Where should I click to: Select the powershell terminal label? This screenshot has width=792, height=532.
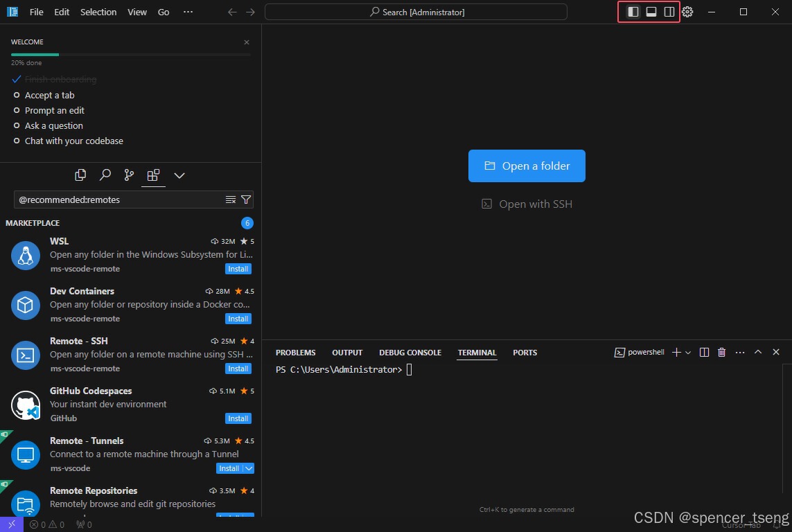point(639,353)
